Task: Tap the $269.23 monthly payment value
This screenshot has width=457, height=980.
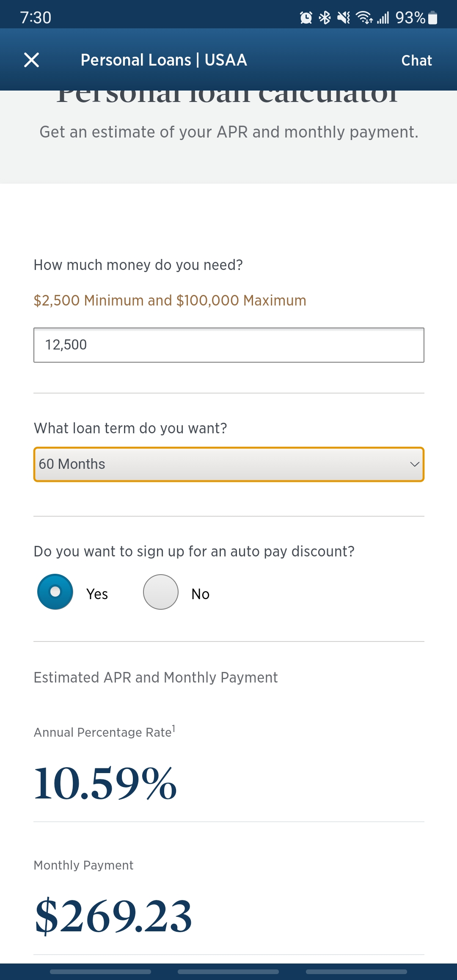Action: tap(113, 916)
